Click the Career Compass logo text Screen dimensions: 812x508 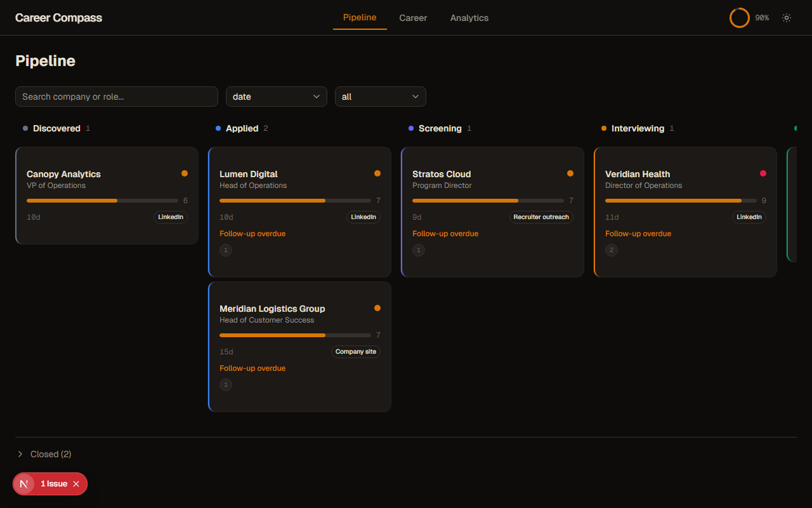[58, 18]
